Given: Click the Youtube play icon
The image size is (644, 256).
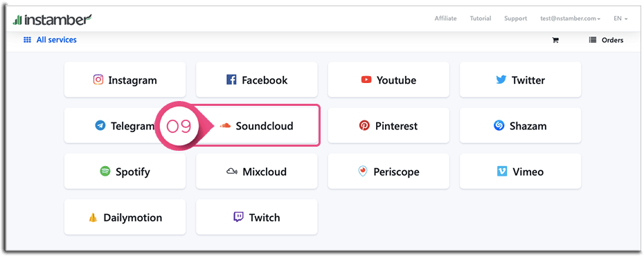Looking at the screenshot, I should (366, 80).
